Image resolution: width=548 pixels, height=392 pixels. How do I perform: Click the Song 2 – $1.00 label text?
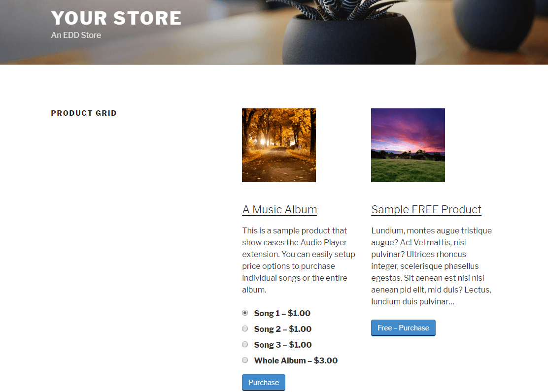pyautogui.click(x=283, y=329)
